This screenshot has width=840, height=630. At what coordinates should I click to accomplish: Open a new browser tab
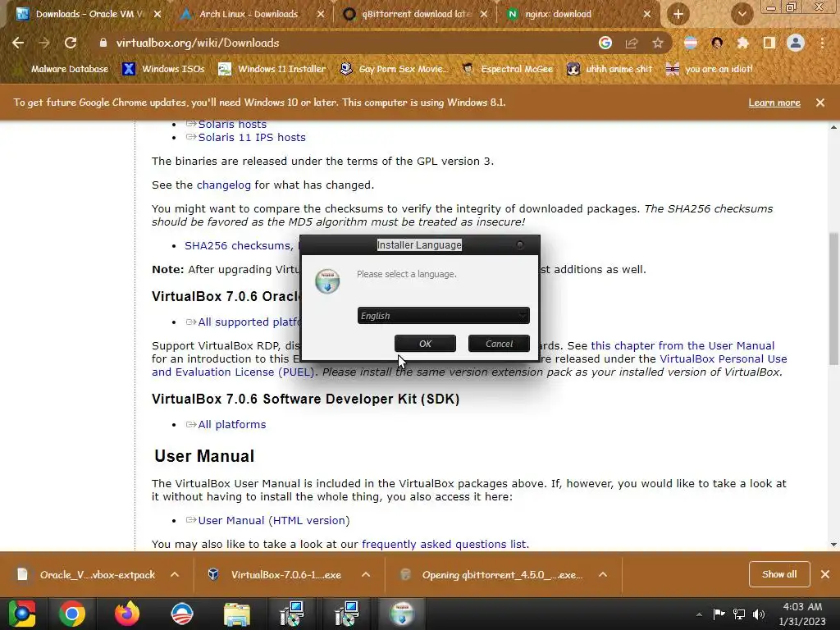(x=678, y=14)
